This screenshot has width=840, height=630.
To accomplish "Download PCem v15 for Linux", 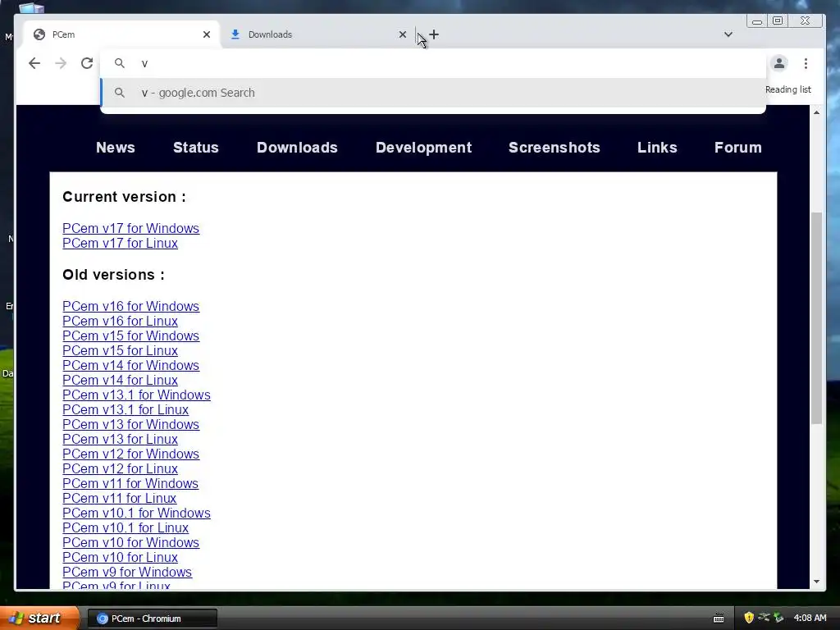I will tap(120, 350).
